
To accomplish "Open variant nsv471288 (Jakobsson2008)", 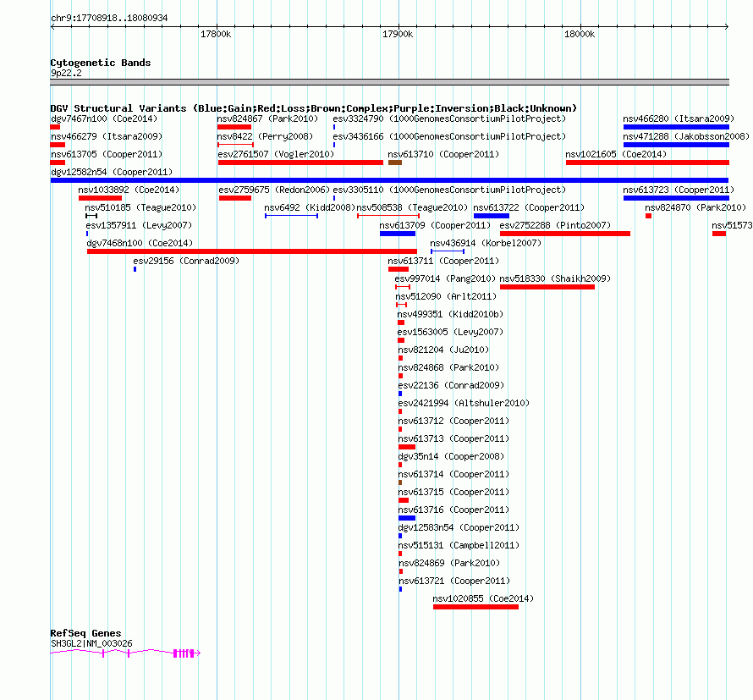I will tap(686, 136).
